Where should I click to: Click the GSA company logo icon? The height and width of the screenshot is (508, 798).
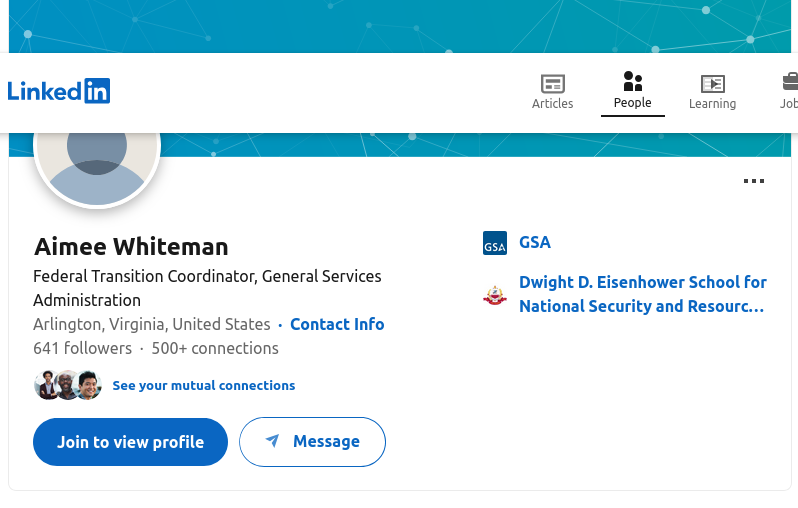click(x=495, y=243)
